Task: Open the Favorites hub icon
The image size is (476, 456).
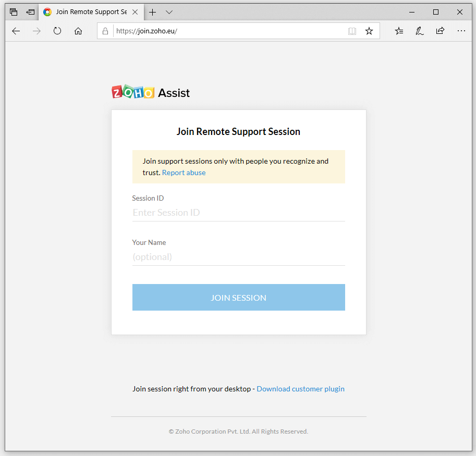Action: [399, 31]
